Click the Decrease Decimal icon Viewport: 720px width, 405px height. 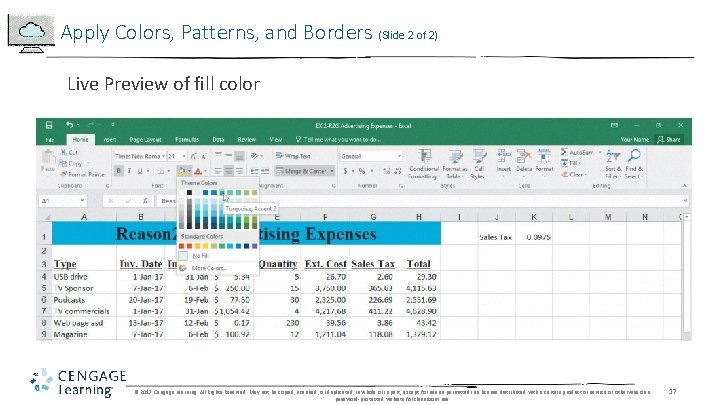[x=397, y=171]
